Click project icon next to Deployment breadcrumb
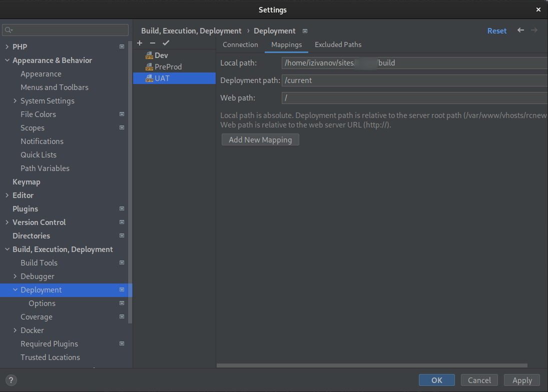 click(x=305, y=31)
